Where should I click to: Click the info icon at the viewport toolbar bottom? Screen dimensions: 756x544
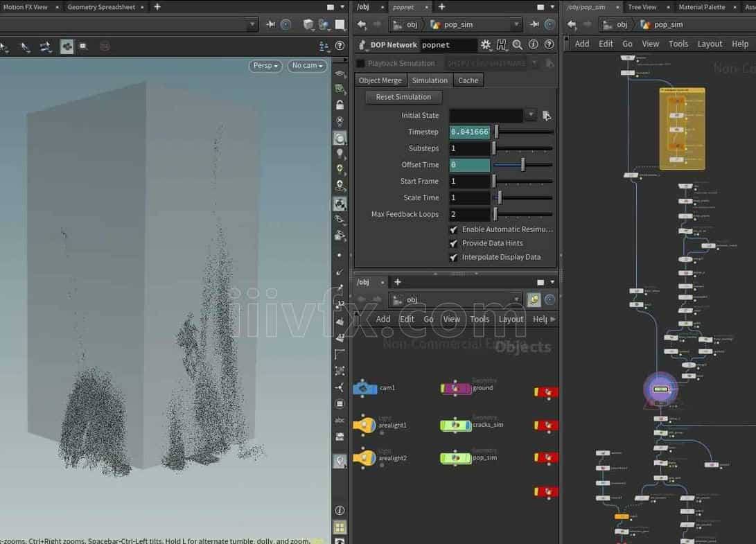pyautogui.click(x=340, y=510)
